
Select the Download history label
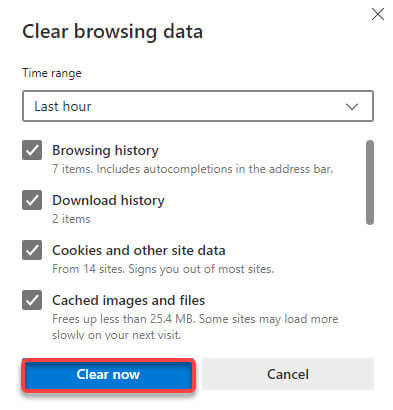point(108,200)
